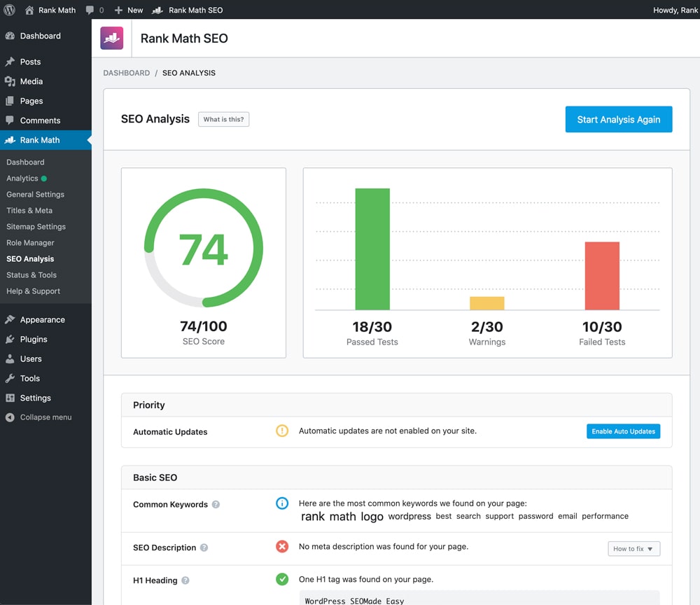This screenshot has height=605, width=700.
Task: Click the WordPress logo in the admin bar
Action: pyautogui.click(x=10, y=10)
